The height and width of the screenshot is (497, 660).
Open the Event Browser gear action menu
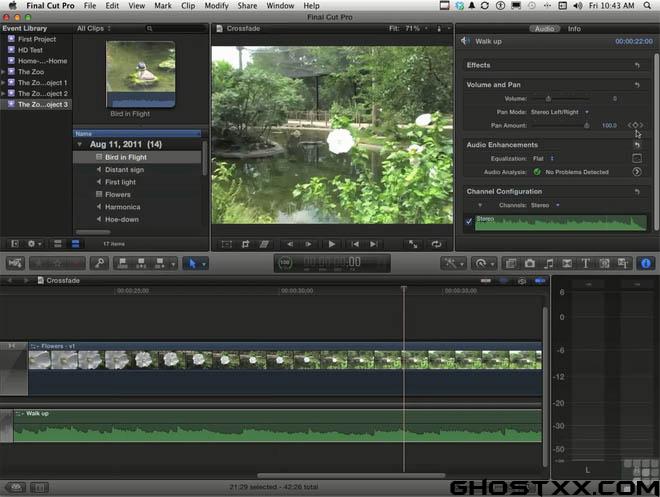pyautogui.click(x=34, y=244)
